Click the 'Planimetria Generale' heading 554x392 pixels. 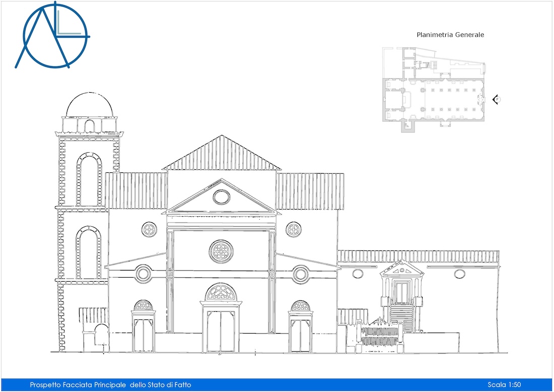tap(450, 34)
